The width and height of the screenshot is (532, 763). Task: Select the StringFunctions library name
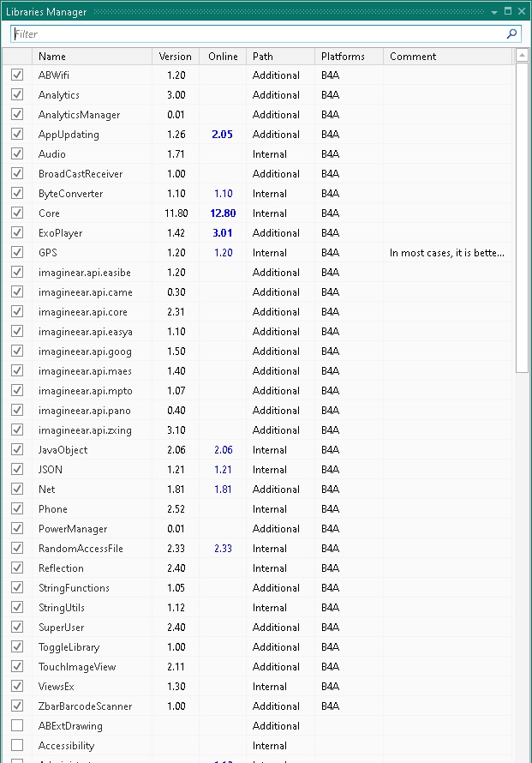[x=74, y=588]
